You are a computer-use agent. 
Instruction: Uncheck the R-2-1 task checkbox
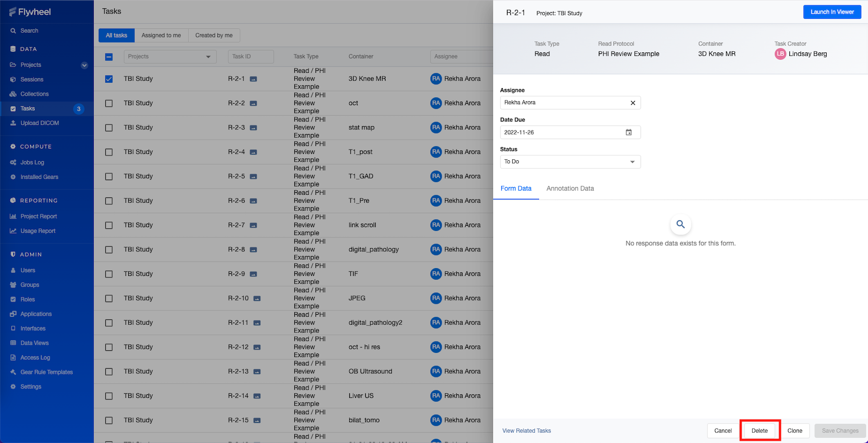109,79
